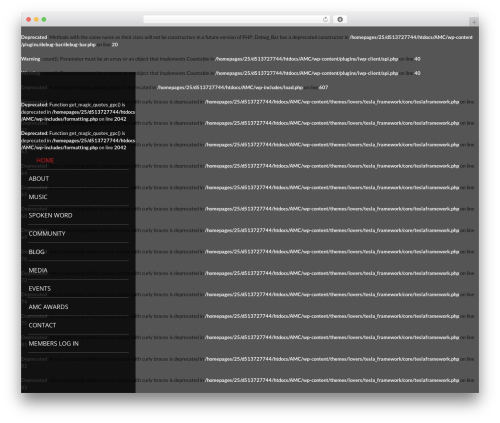This screenshot has height=423, width=500.
Task: Open AMC AWARDS page
Action: (48, 307)
